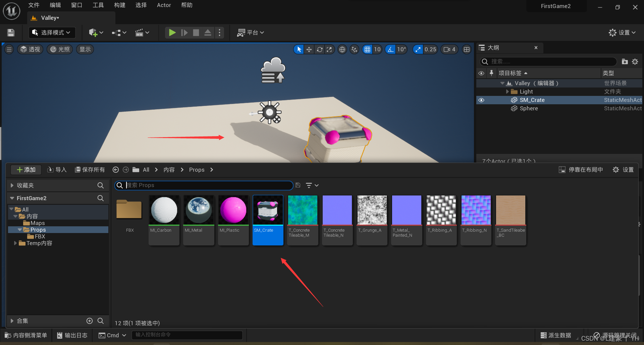Navigate back in Content Browser history
644x345 pixels.
[116, 170]
